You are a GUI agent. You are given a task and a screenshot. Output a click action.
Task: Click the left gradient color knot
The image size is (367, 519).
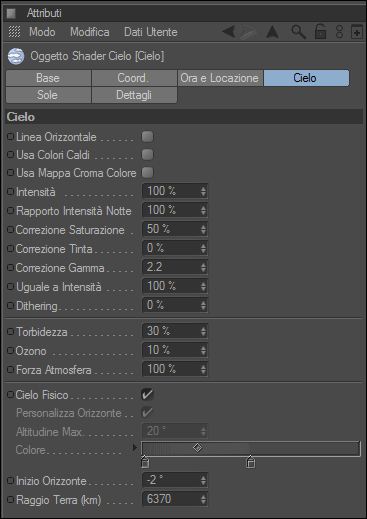click(145, 462)
